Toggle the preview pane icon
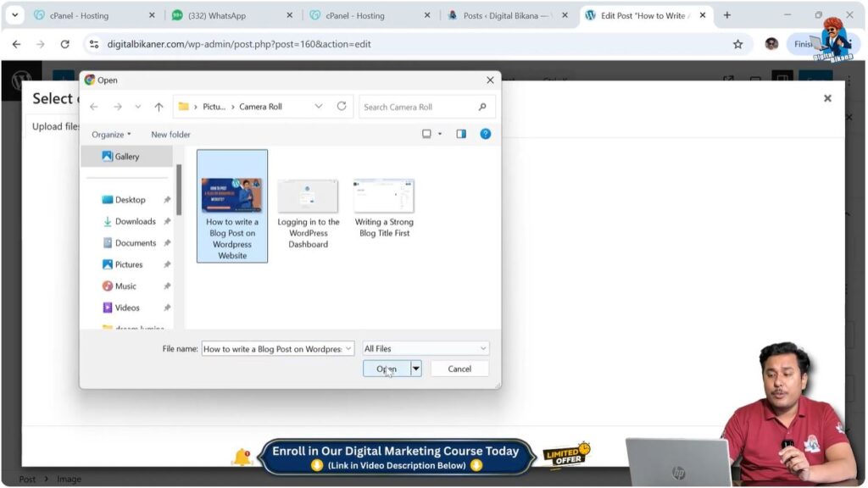The width and height of the screenshot is (868, 488). [x=461, y=134]
